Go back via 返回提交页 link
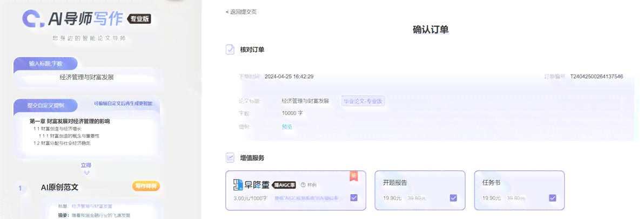644x219 pixels. 241,12
